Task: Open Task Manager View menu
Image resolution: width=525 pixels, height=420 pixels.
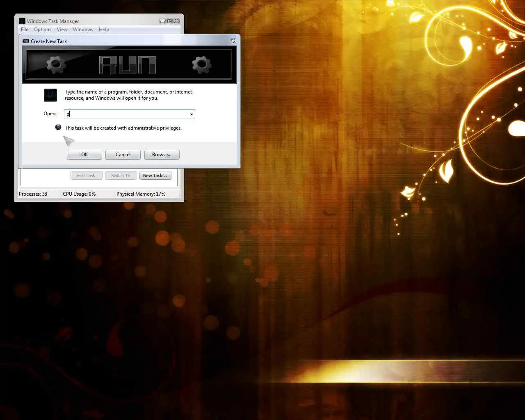Action: [62, 30]
